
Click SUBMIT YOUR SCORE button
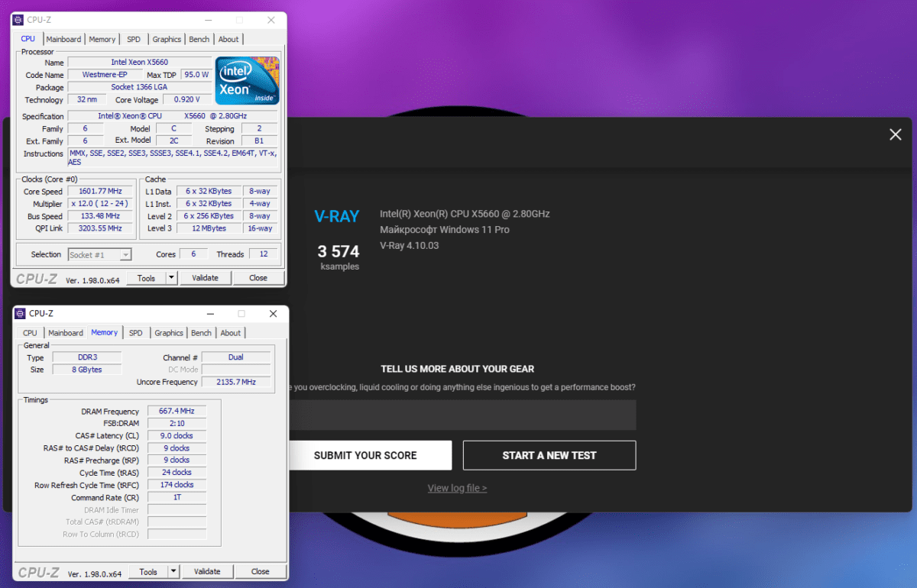tap(365, 455)
